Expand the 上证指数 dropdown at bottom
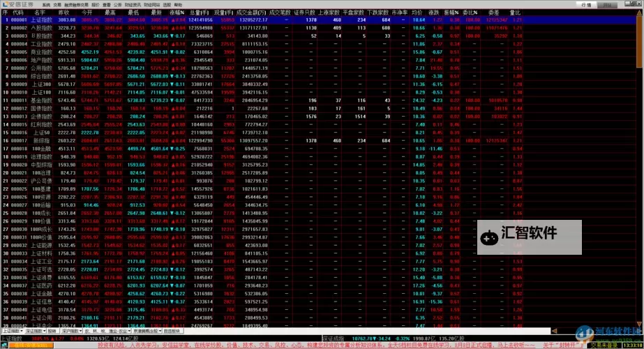The image size is (644, 349). pyautogui.click(x=15, y=332)
